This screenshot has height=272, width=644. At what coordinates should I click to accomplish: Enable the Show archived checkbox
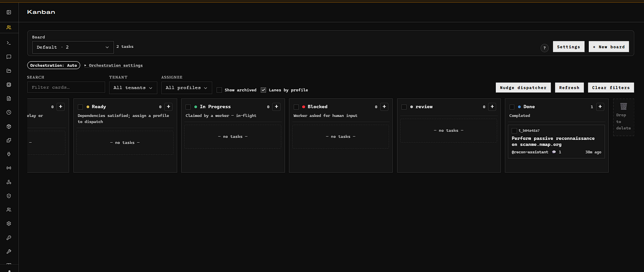pyautogui.click(x=219, y=90)
